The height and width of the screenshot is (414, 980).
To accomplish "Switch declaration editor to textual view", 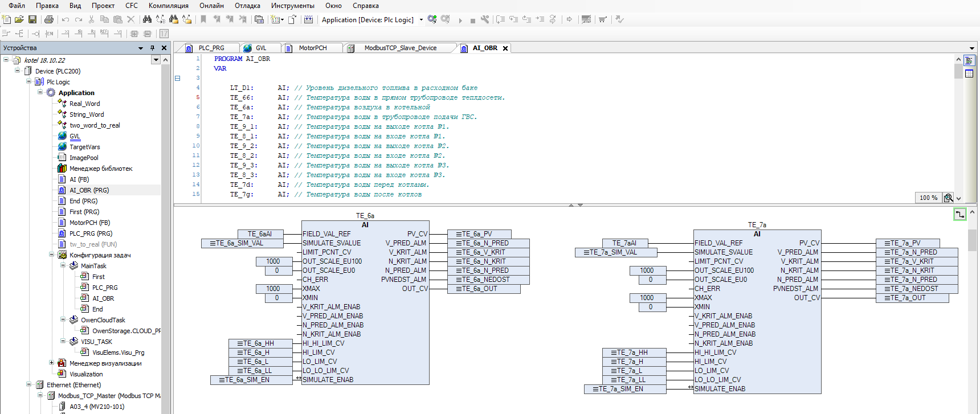I will pyautogui.click(x=969, y=60).
